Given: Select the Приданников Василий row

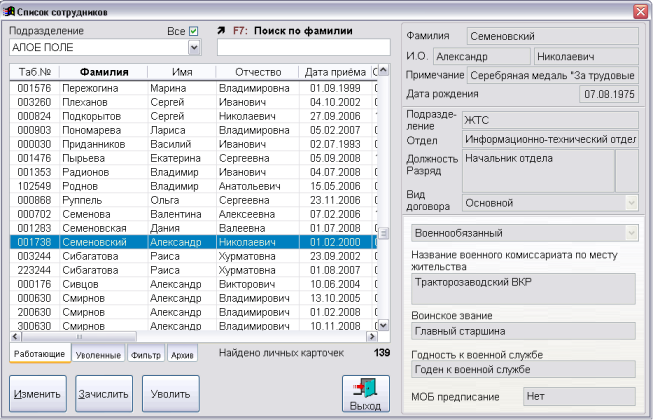Looking at the screenshot, I should pyautogui.click(x=194, y=144).
